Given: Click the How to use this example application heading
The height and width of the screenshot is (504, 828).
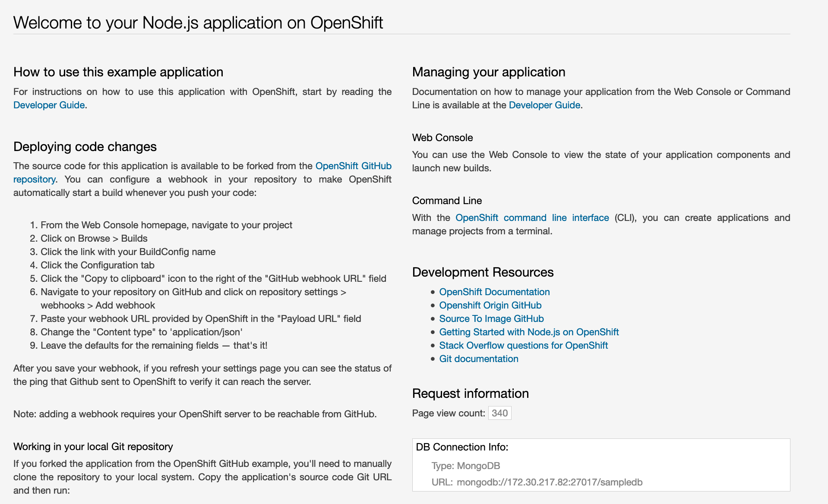Looking at the screenshot, I should pyautogui.click(x=118, y=72).
